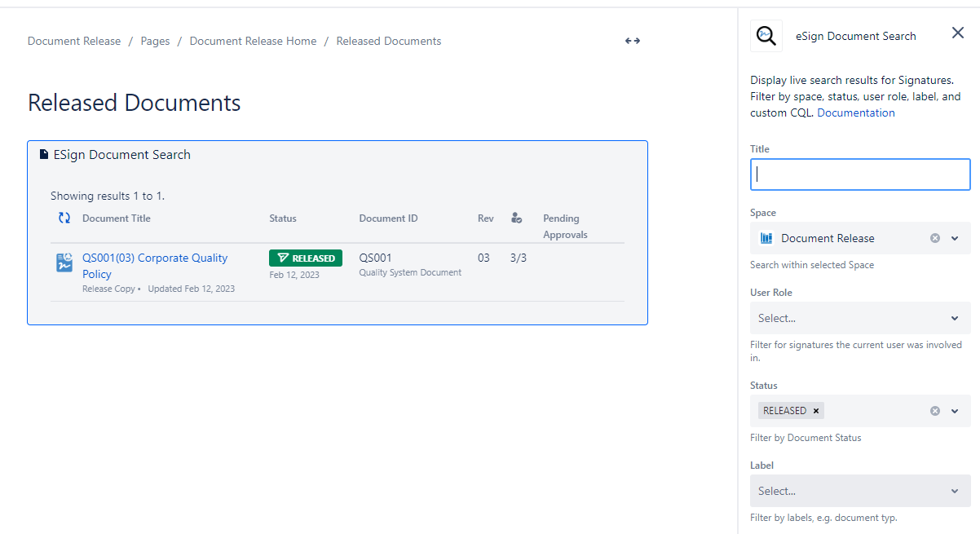The width and height of the screenshot is (980, 534).
Task: Close the eSign Document Search panel
Action: 958,33
